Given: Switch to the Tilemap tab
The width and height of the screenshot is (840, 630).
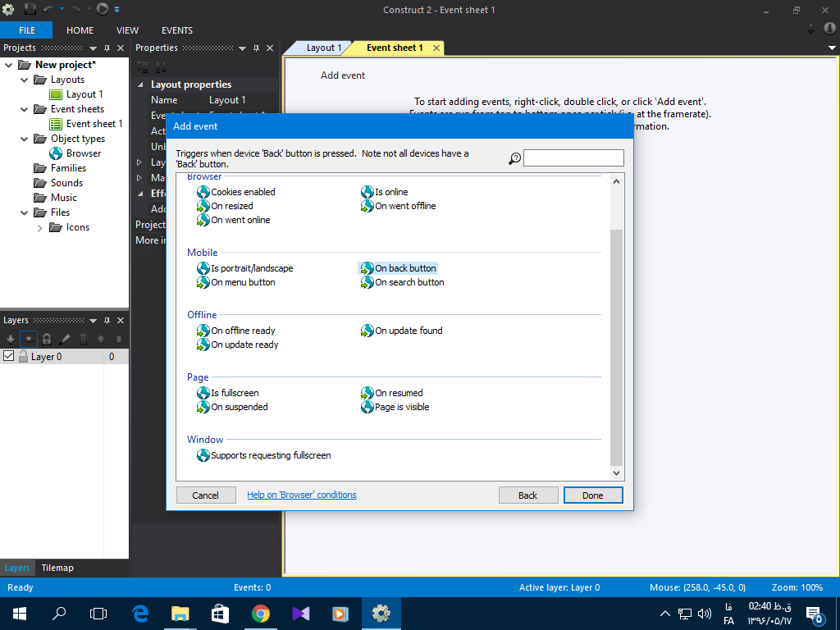Looking at the screenshot, I should 57,568.
